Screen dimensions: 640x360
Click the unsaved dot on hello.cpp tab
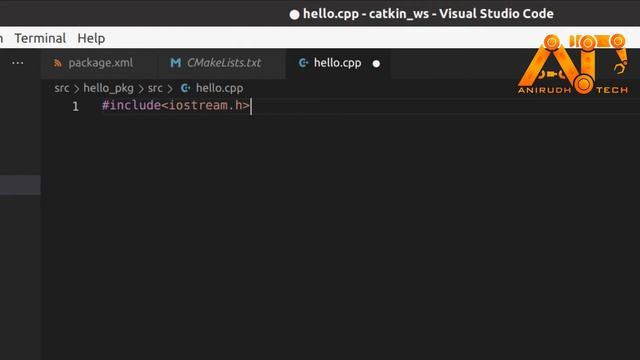pos(376,64)
